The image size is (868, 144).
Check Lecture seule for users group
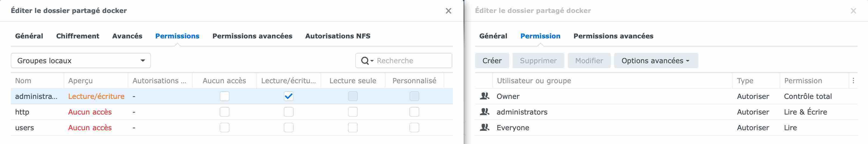pyautogui.click(x=353, y=128)
